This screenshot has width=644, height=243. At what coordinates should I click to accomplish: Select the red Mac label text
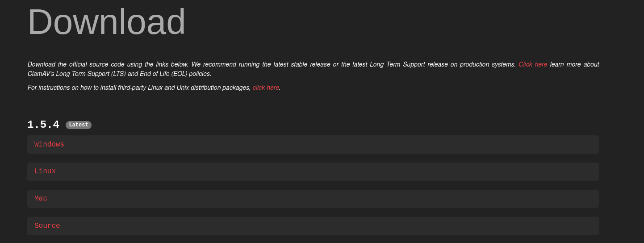[x=41, y=199]
